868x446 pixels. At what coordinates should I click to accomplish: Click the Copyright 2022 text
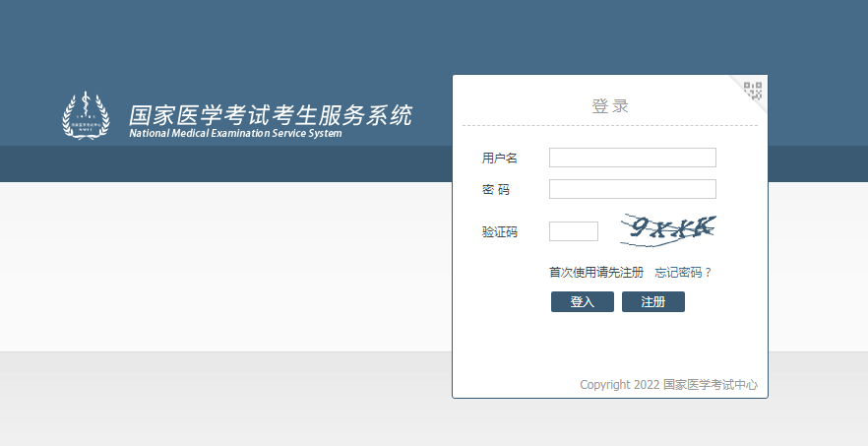619,385
